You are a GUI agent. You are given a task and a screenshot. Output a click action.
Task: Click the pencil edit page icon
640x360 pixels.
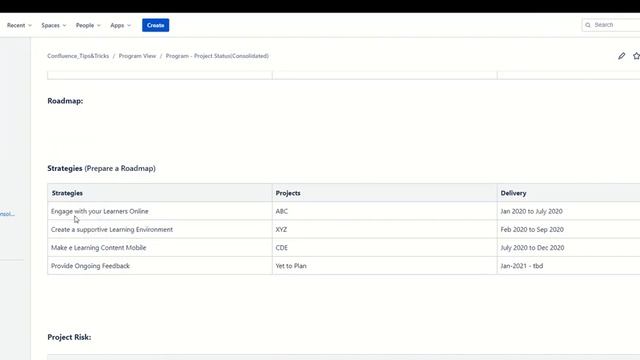pyautogui.click(x=621, y=56)
